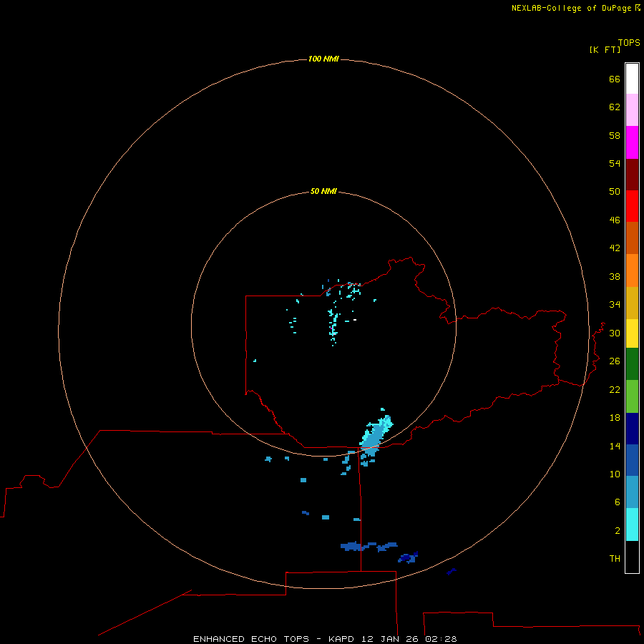Click the small white echo pixel near radar center

pyautogui.click(x=355, y=320)
